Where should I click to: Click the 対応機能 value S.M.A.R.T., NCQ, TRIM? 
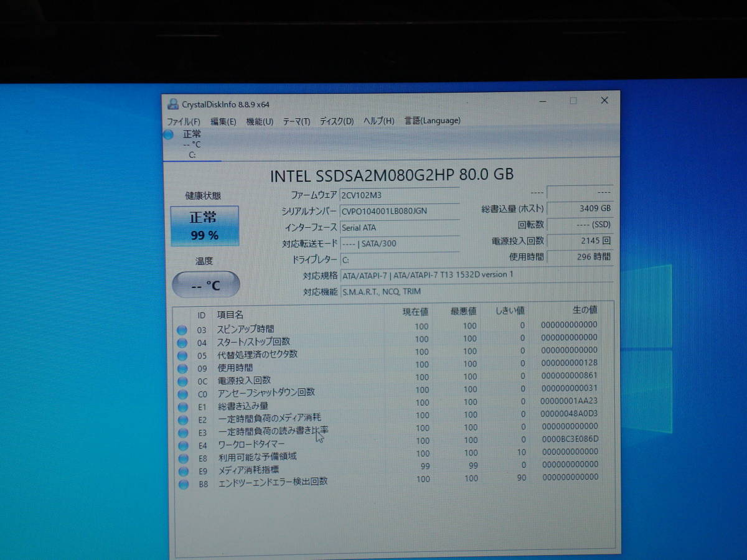(x=382, y=292)
